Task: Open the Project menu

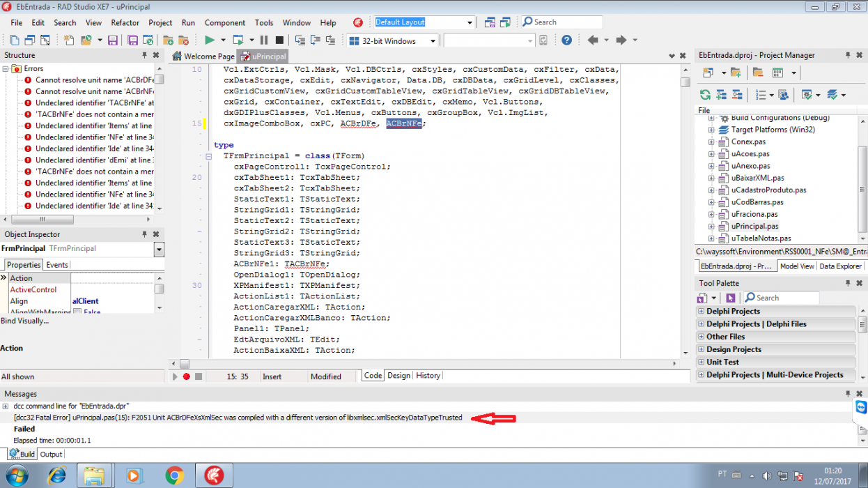Action: (160, 22)
